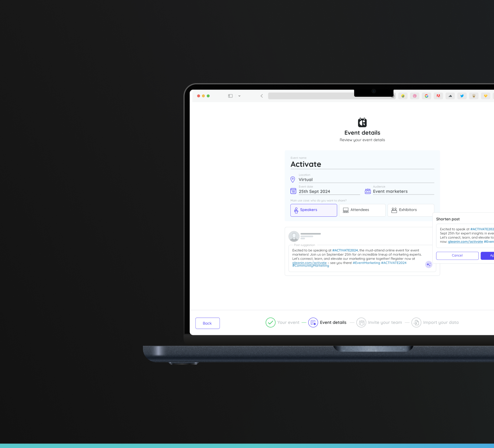
Task: Click the Invite your team step icon
Action: (x=361, y=322)
